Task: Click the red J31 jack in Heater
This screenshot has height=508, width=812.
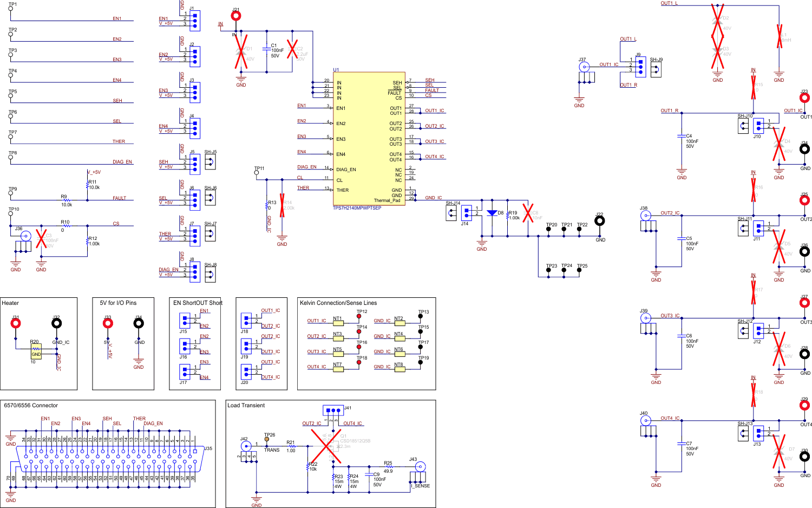Action: (16, 323)
